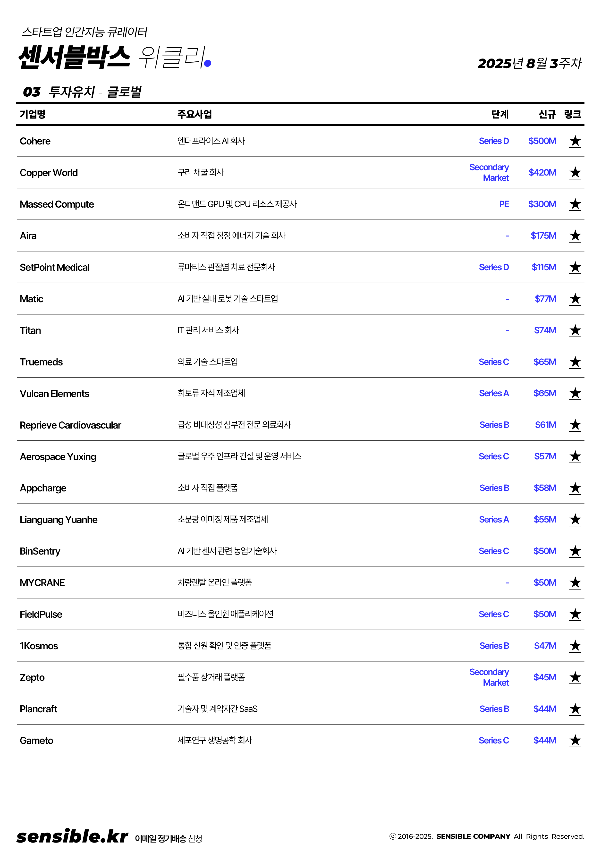Click the star icon for 1Kosmos
601x868 pixels.
tap(575, 646)
